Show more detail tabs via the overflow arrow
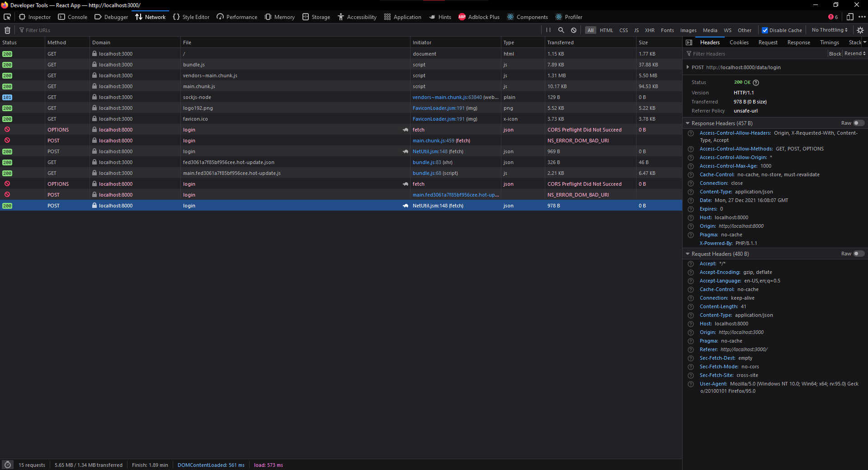 865,42
